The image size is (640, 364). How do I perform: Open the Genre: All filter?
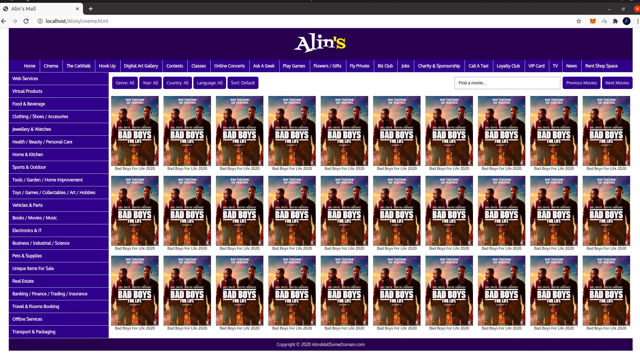pyautogui.click(x=125, y=83)
